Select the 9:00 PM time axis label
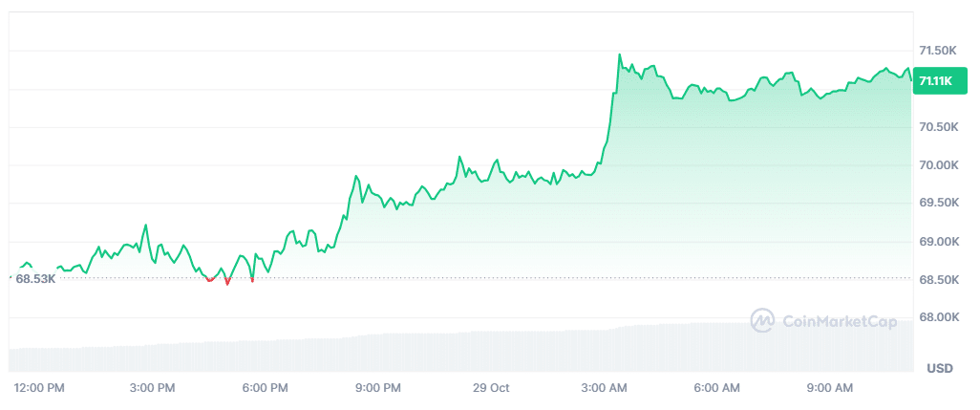This screenshot has width=980, height=410. [377, 388]
